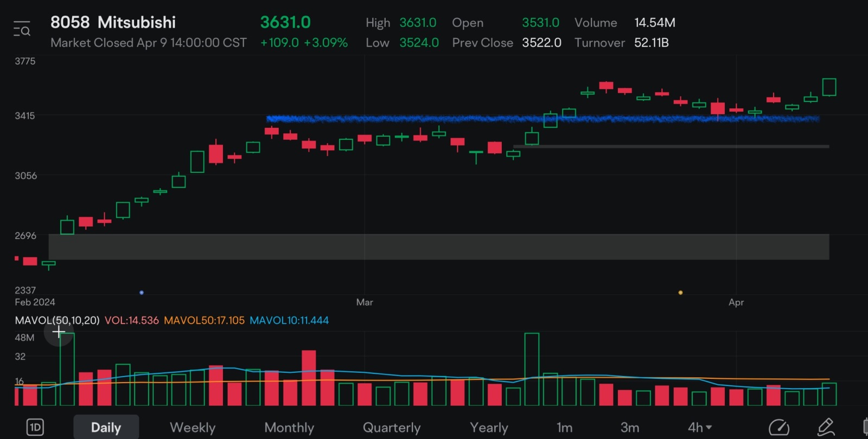Open MAVOL(50,10,20) indicator settings

(57, 320)
